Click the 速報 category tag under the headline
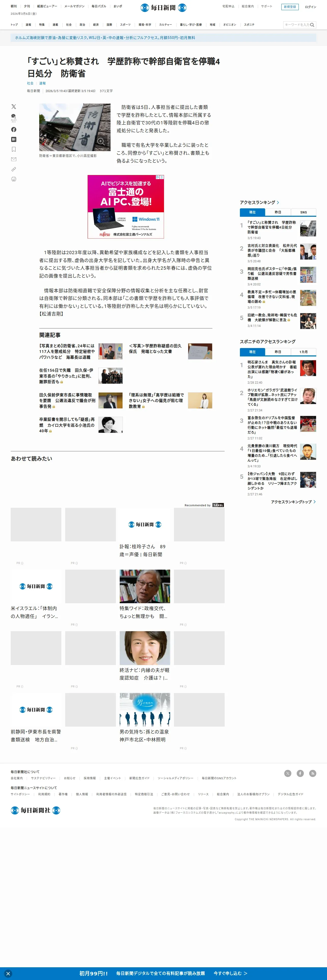 42,83
